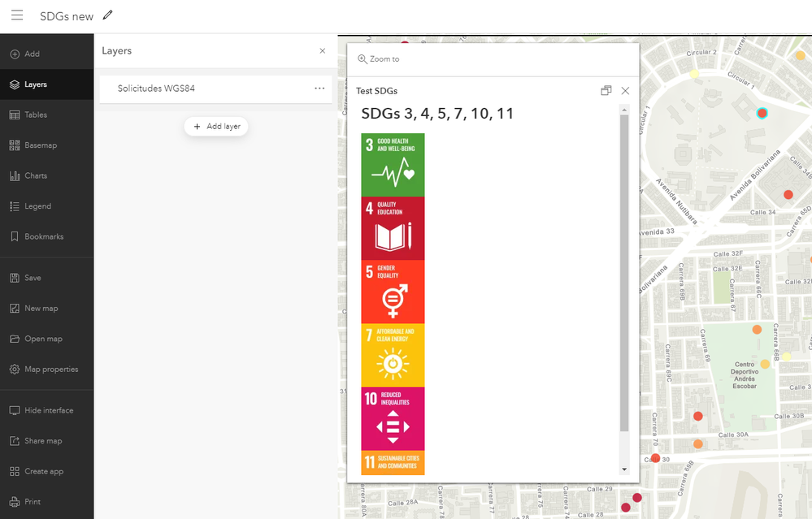Image resolution: width=812 pixels, height=519 pixels.
Task: Click Save in the sidebar
Action: pos(46,278)
